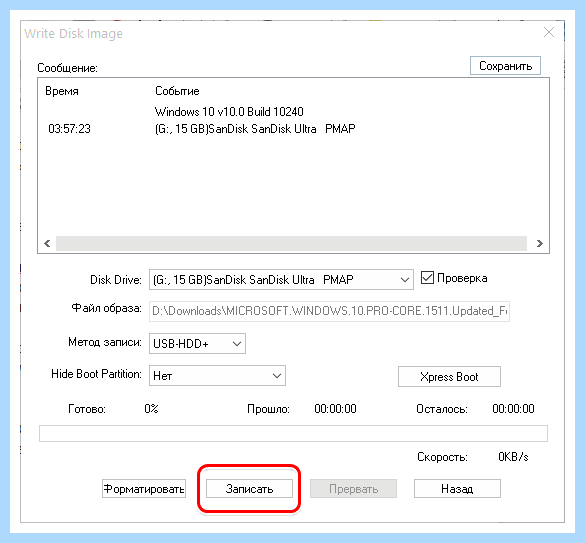Viewport: 585px width, 543px height.
Task: Click the write progress bar
Action: (x=293, y=434)
